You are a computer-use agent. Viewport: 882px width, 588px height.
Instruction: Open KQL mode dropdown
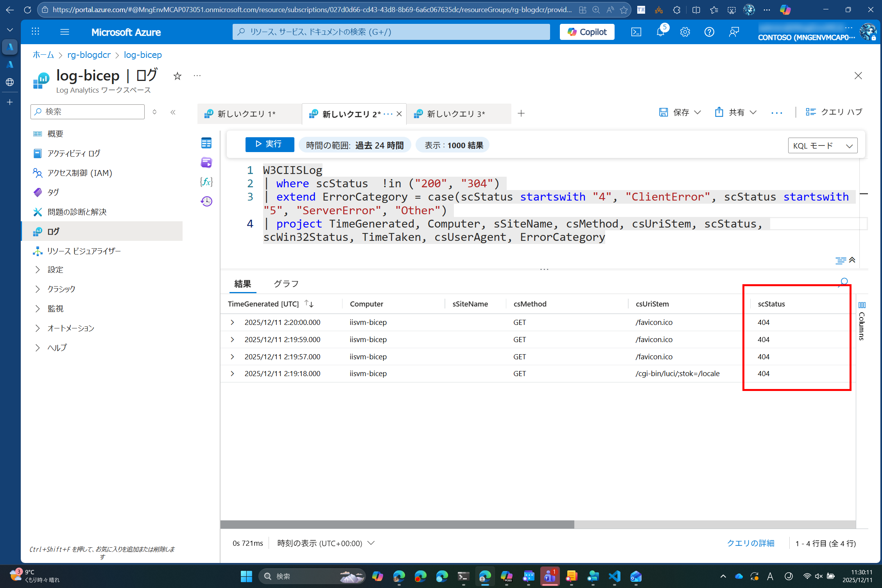[823, 145]
